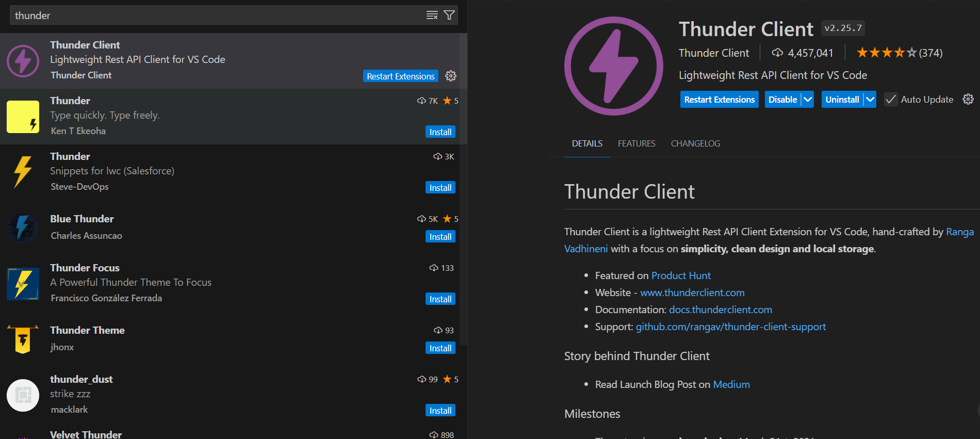Open the Product Hunt link

click(681, 275)
